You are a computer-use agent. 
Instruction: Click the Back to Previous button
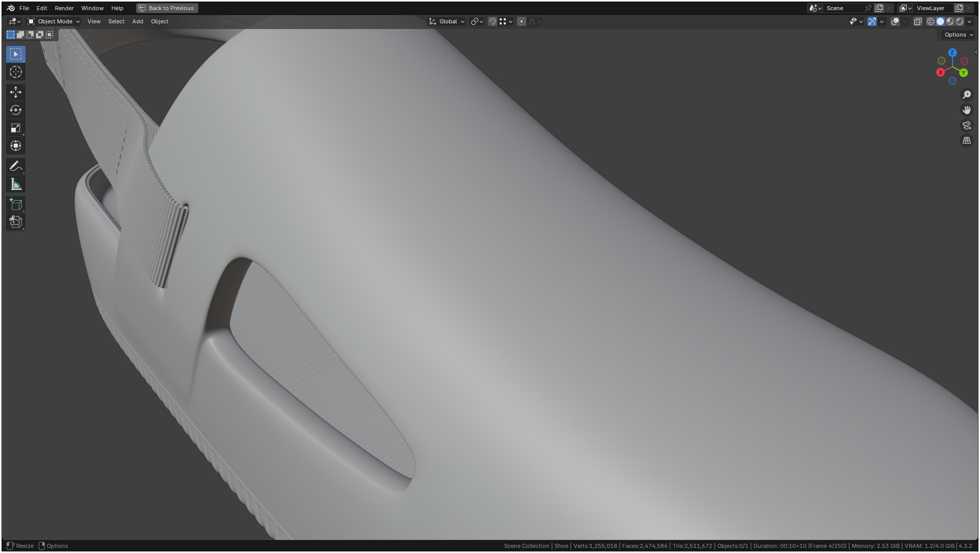pyautogui.click(x=167, y=8)
